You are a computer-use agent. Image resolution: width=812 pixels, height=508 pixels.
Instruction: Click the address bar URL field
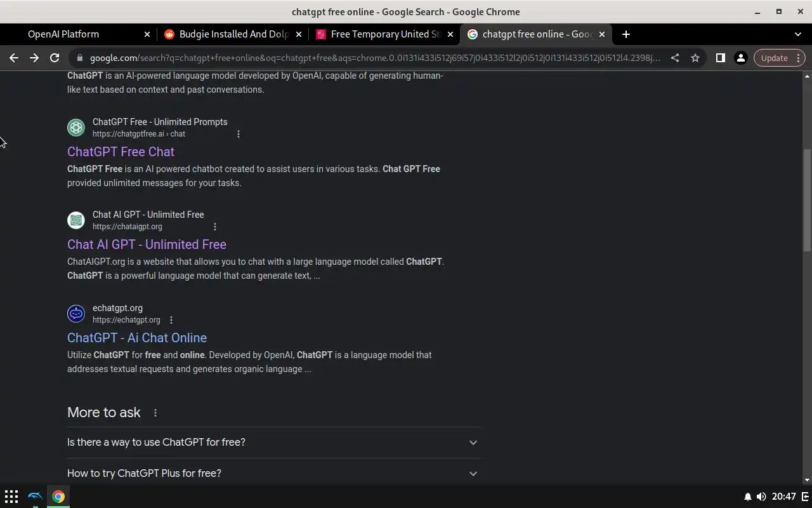(375, 58)
